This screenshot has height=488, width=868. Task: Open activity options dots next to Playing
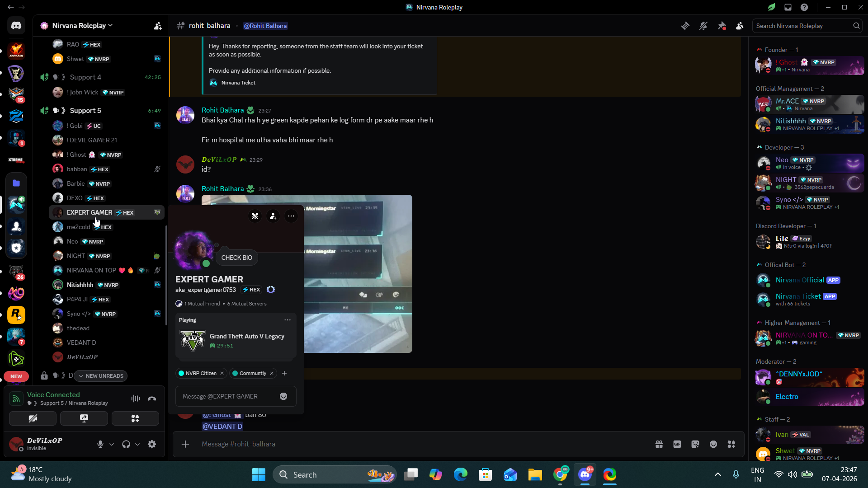(288, 320)
